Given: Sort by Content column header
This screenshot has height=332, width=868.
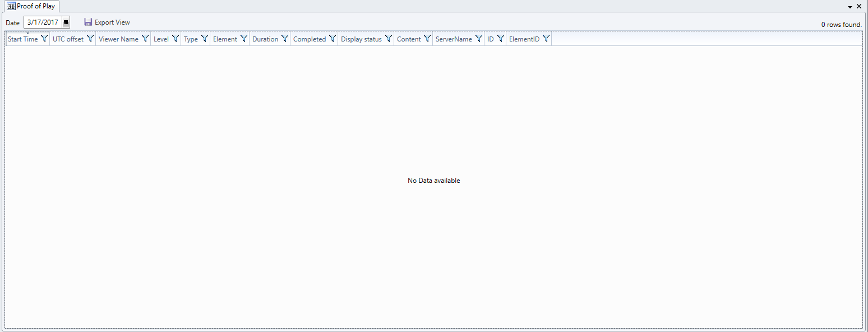Looking at the screenshot, I should click(x=409, y=39).
